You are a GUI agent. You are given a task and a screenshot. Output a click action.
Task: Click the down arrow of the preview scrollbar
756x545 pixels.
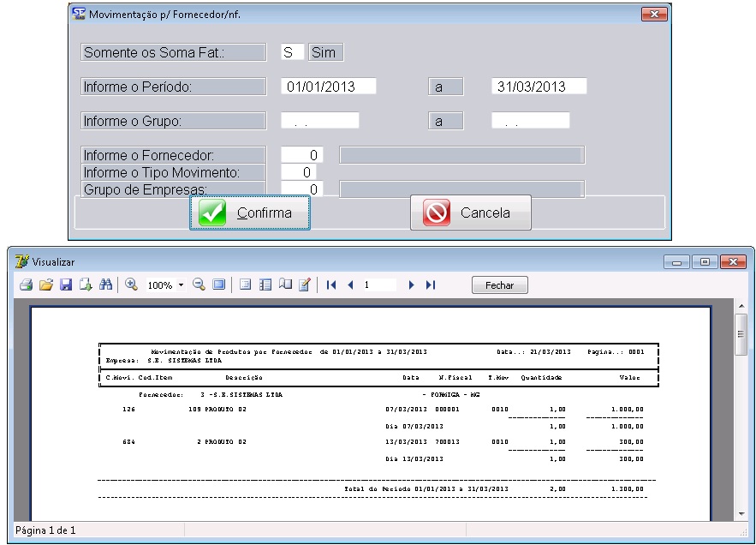pyautogui.click(x=741, y=513)
